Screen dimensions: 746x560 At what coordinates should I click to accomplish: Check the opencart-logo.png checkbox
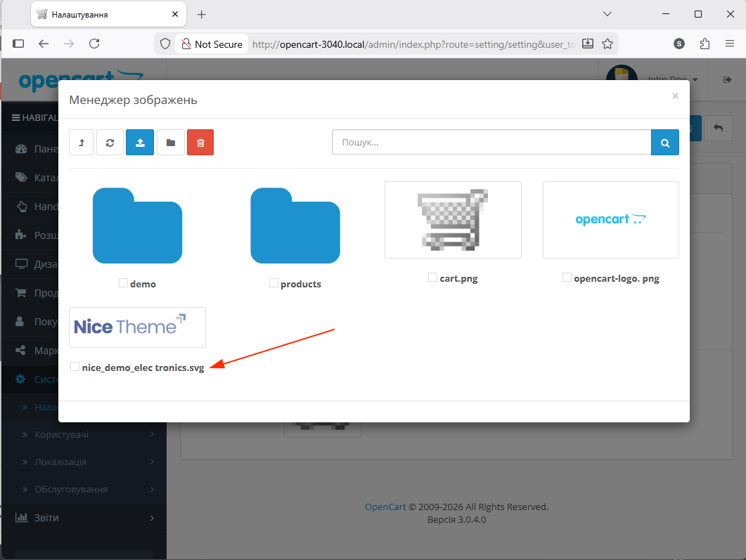[x=567, y=277]
